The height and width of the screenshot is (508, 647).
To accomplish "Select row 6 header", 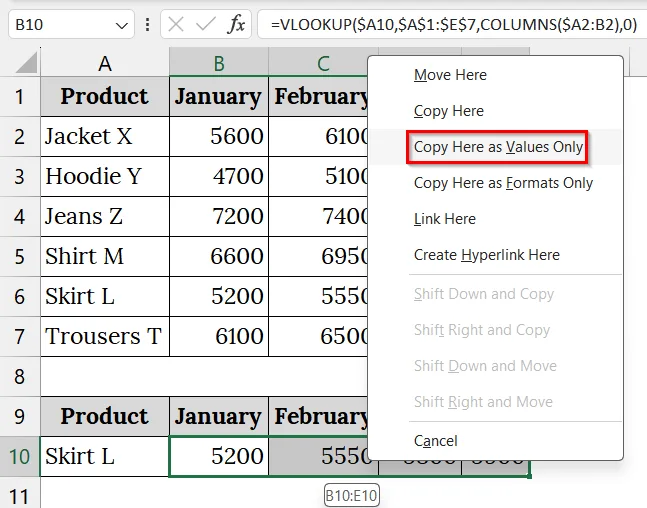I will (x=20, y=296).
